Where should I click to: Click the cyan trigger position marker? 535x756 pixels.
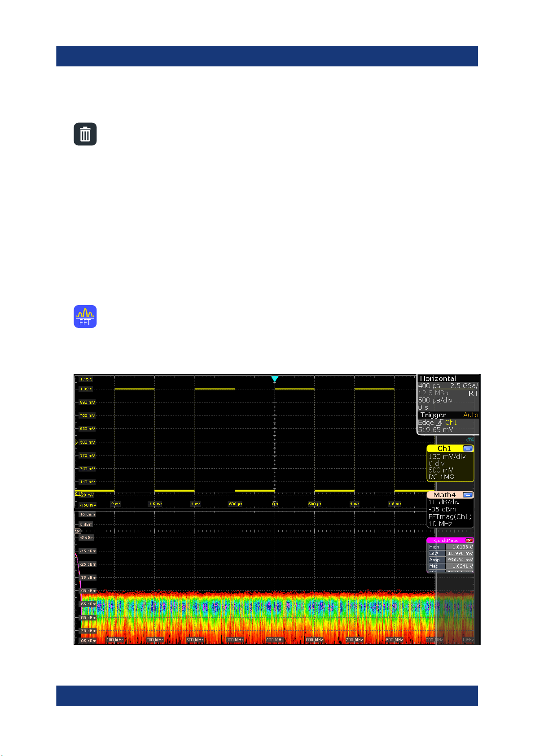tap(275, 379)
